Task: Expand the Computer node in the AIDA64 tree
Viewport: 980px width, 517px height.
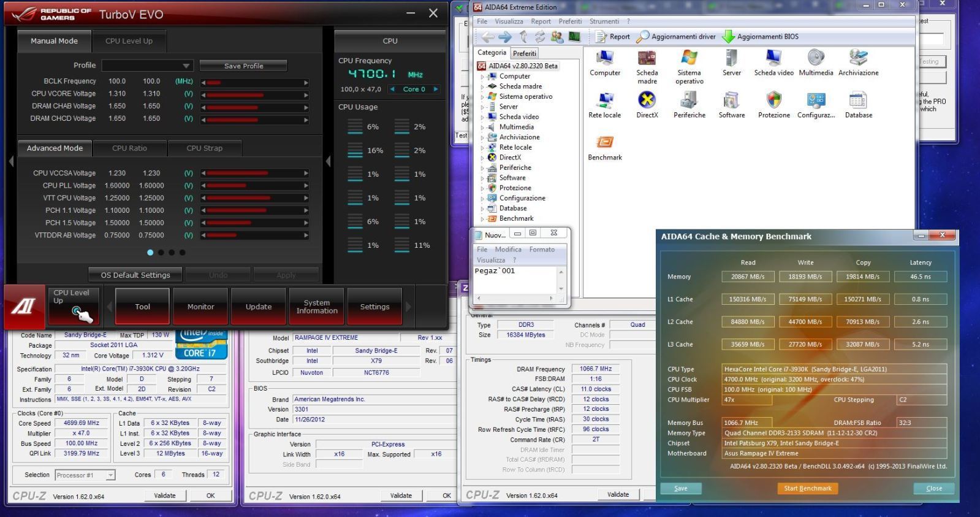Action: click(x=482, y=77)
